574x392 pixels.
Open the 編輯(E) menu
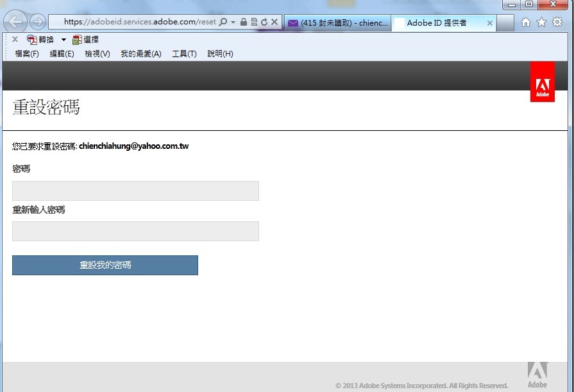point(62,54)
